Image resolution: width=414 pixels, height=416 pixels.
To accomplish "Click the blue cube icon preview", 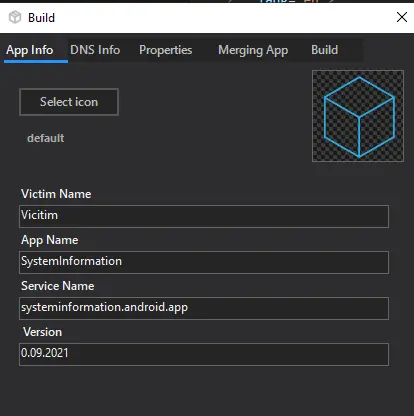I will 358,116.
